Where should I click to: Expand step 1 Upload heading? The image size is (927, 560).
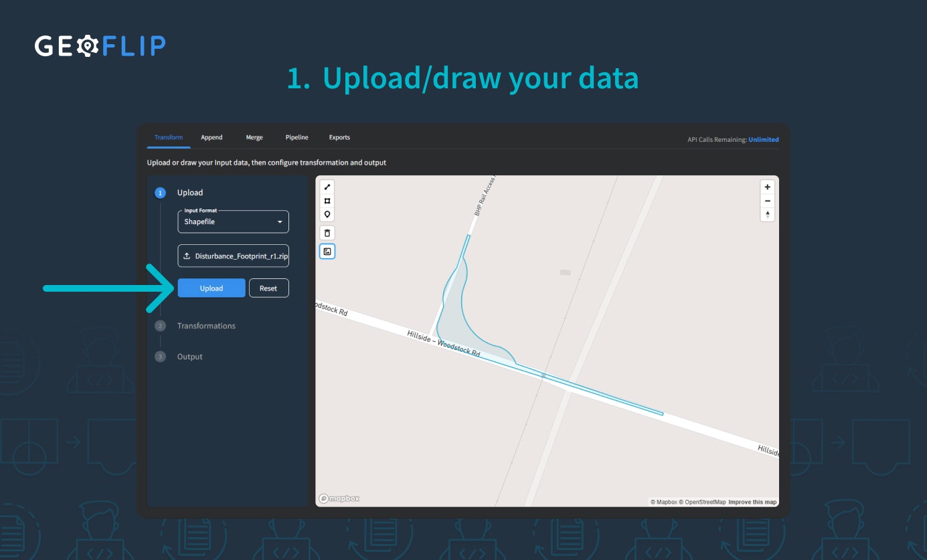click(179, 193)
